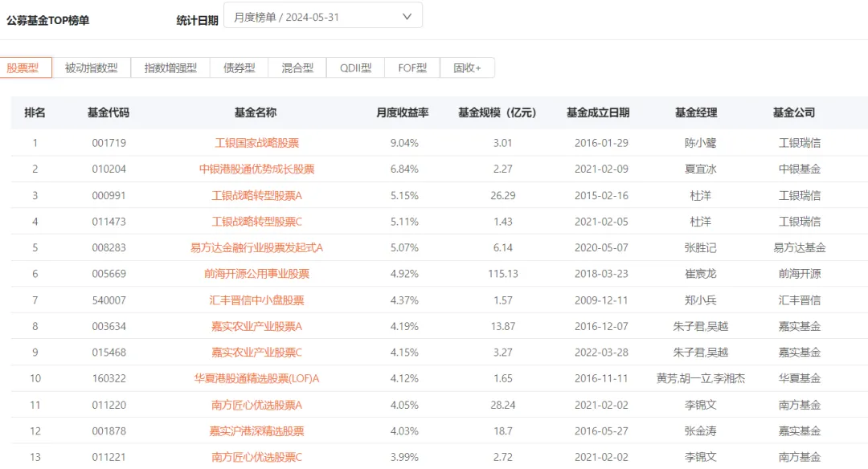View 易方达金融行业股票发起式A fund
The width and height of the screenshot is (868, 469).
[x=259, y=247]
